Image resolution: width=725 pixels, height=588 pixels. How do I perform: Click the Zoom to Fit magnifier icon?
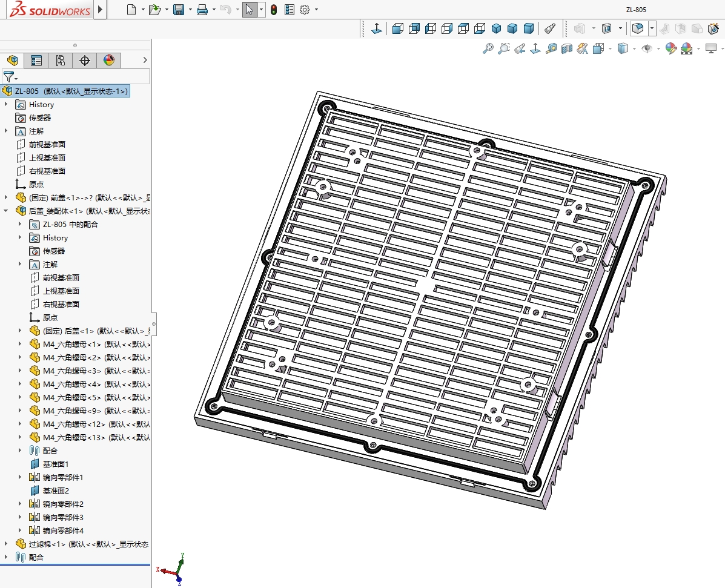(488, 48)
